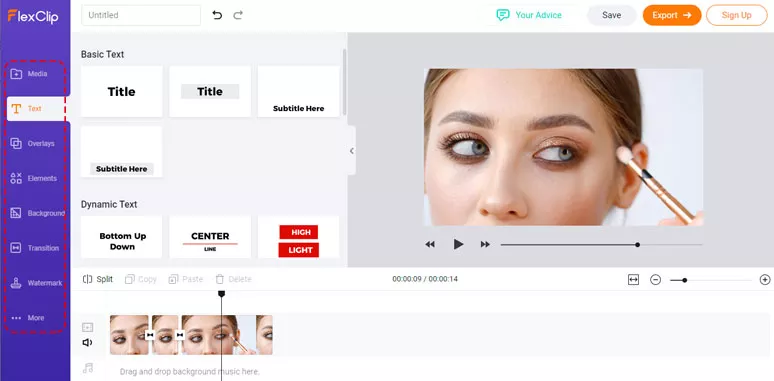Click the Delete tool
Viewport: 774px width, 381px height.
click(x=233, y=279)
